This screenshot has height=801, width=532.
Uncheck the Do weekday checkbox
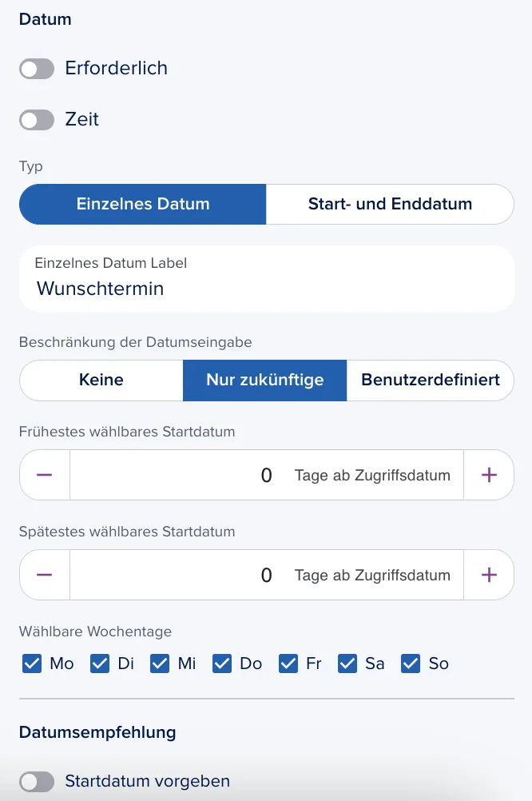coord(222,664)
